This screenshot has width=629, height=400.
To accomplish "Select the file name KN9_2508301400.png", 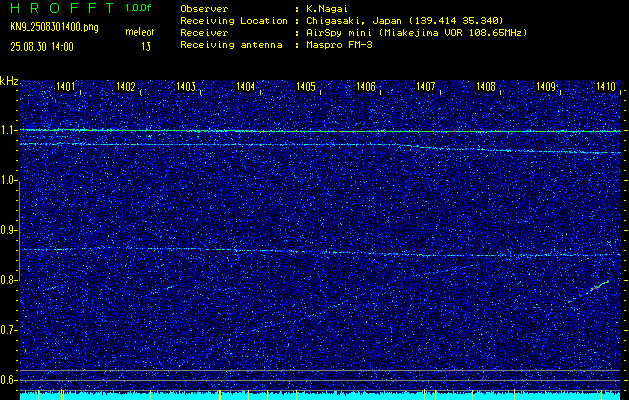I will pyautogui.click(x=54, y=28).
